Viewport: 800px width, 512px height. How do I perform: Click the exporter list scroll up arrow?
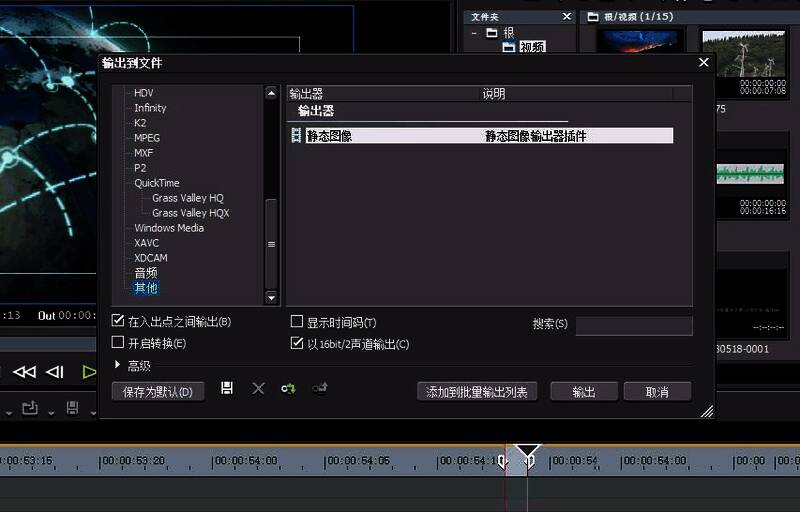(x=271, y=93)
